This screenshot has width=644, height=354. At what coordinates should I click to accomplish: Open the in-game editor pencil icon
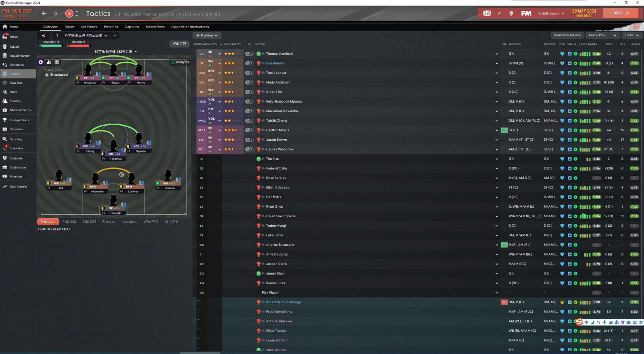(500, 13)
